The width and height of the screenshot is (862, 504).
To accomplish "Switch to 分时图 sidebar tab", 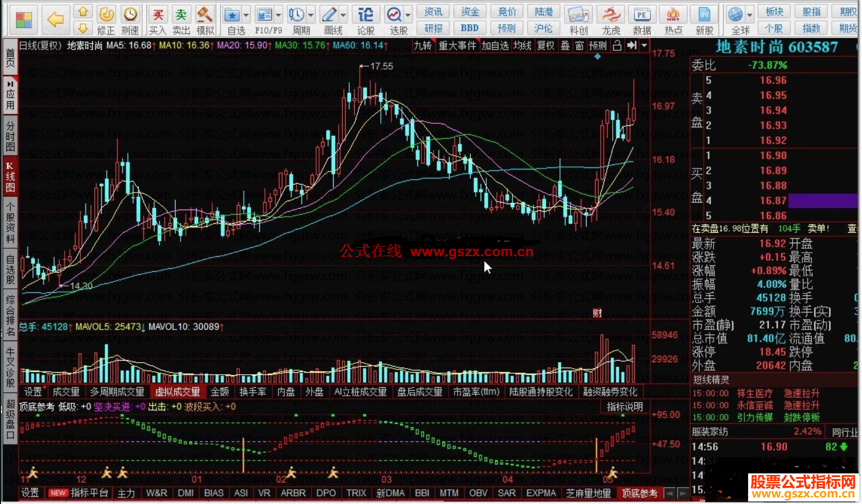I will (10, 136).
